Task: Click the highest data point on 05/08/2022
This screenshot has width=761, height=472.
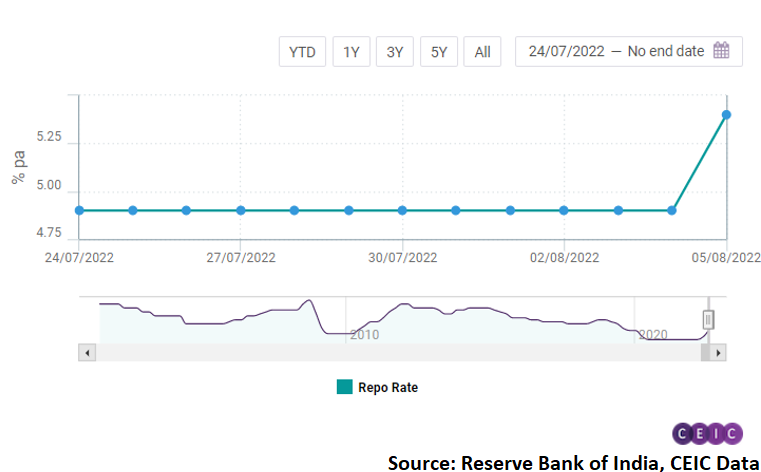Action: 726,115
